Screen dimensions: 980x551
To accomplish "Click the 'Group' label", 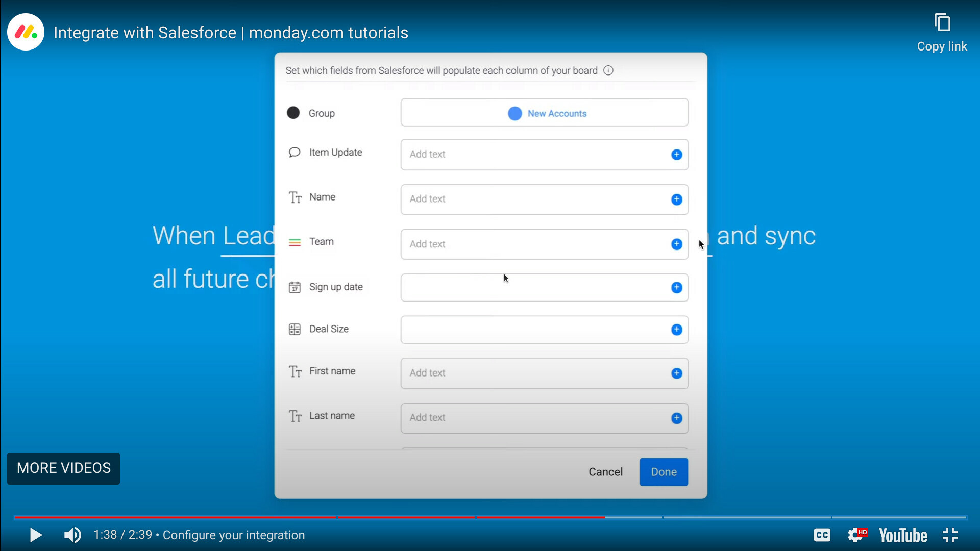I will (x=322, y=114).
